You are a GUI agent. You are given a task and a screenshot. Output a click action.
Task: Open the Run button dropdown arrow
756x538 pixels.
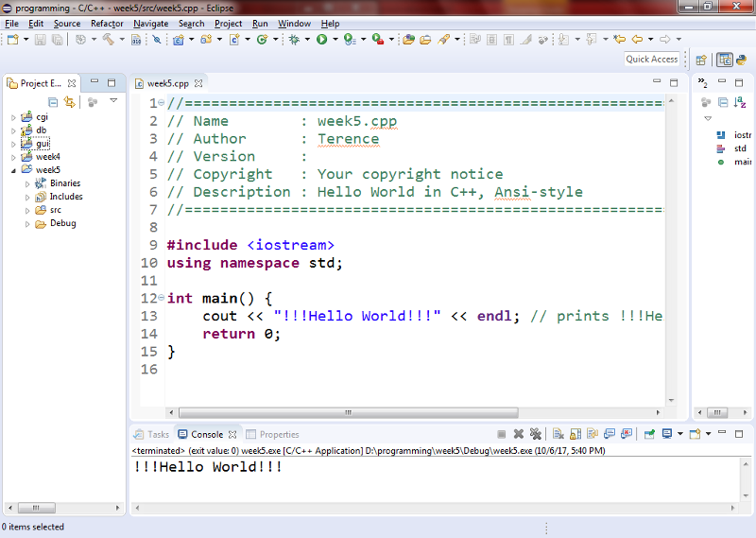click(334, 40)
